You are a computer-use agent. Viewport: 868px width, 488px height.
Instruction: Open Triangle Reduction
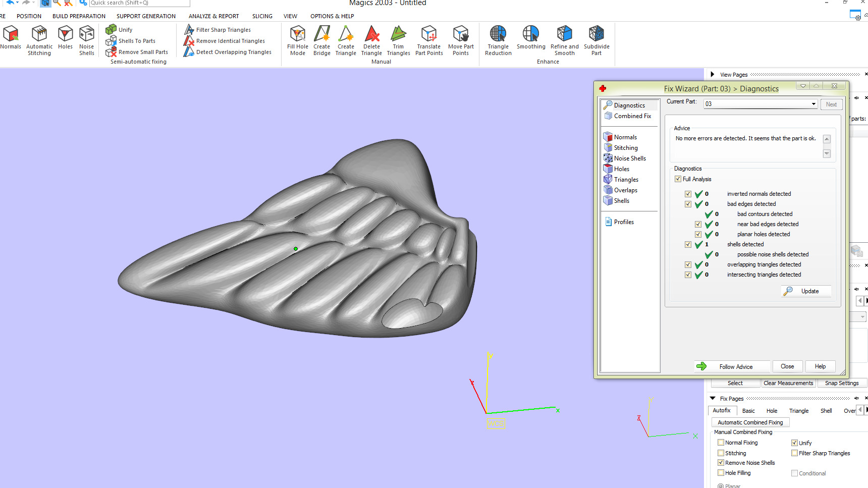coord(498,40)
